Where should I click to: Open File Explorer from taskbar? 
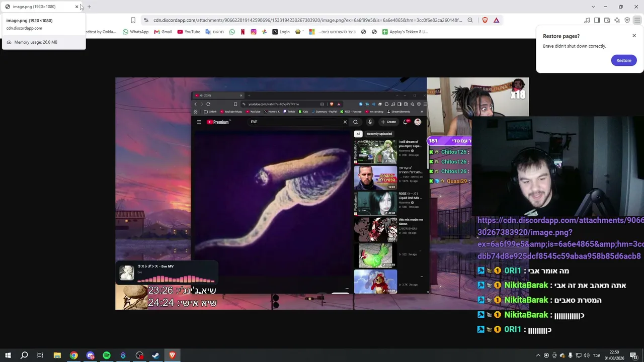pyautogui.click(x=57, y=355)
